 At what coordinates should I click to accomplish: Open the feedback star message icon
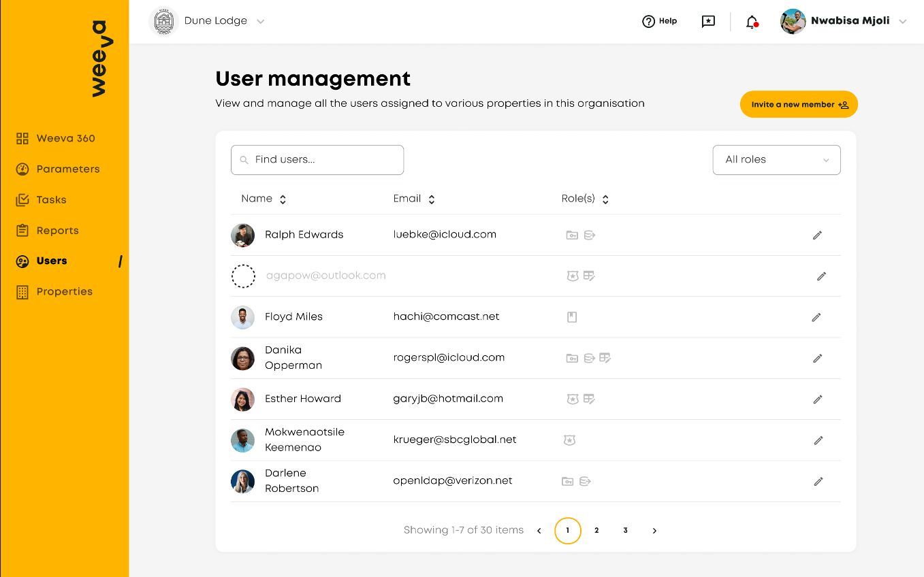click(x=708, y=22)
